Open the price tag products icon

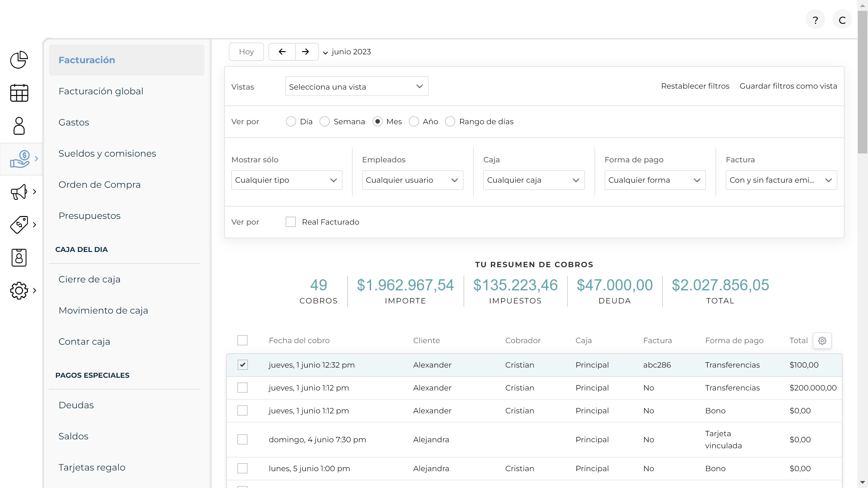pyautogui.click(x=19, y=224)
